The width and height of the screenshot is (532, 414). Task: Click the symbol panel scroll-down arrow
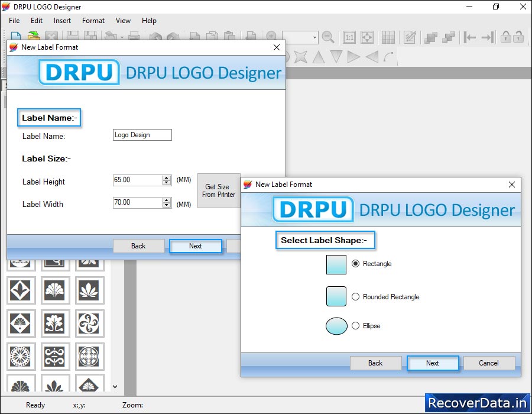point(115,387)
